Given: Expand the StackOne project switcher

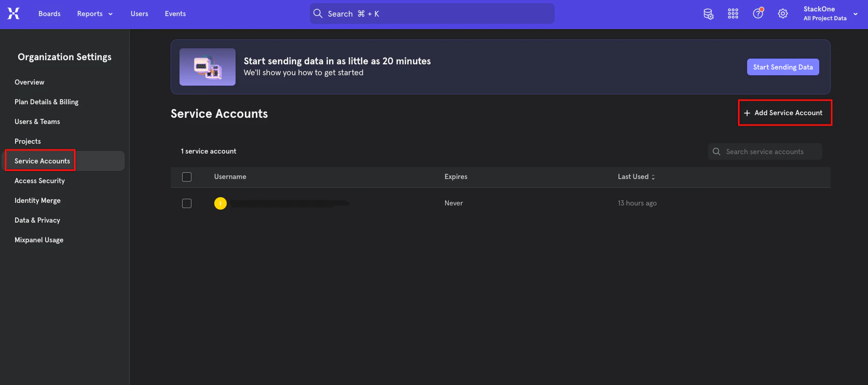Looking at the screenshot, I should (830, 13).
